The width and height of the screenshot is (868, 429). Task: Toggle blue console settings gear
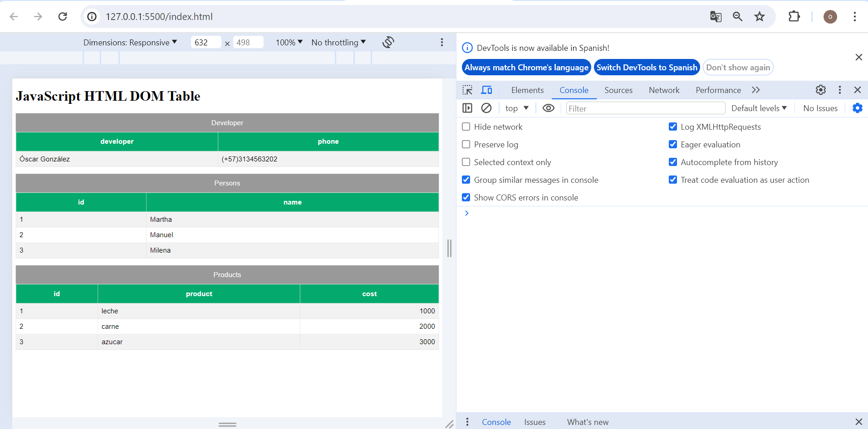click(858, 108)
